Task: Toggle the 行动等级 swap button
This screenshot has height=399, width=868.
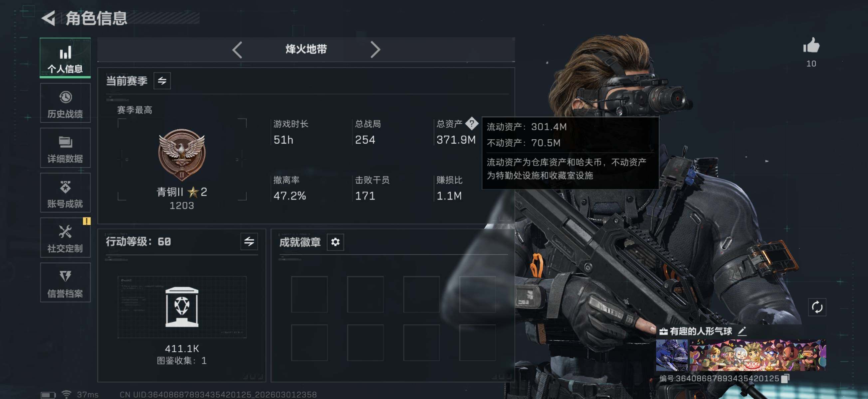Action: coord(249,241)
